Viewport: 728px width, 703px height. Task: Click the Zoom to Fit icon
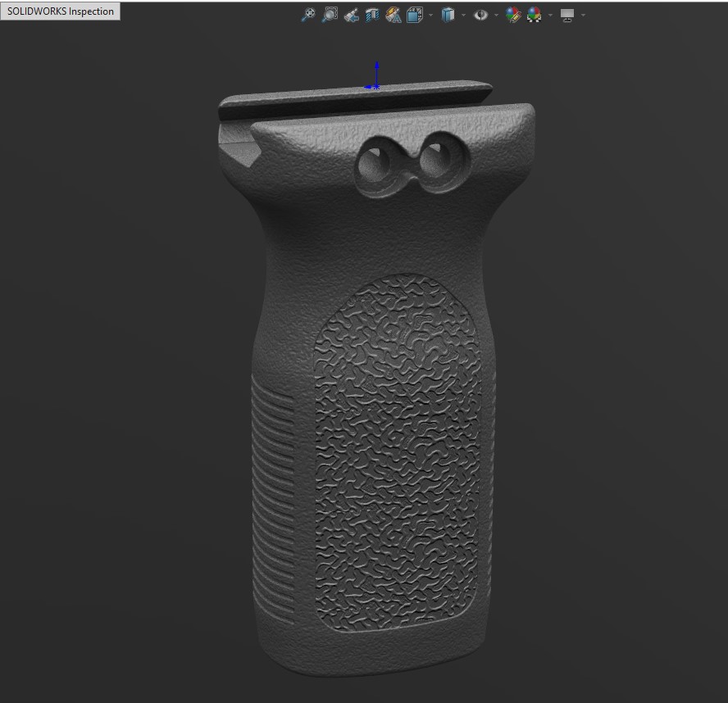[x=308, y=15]
